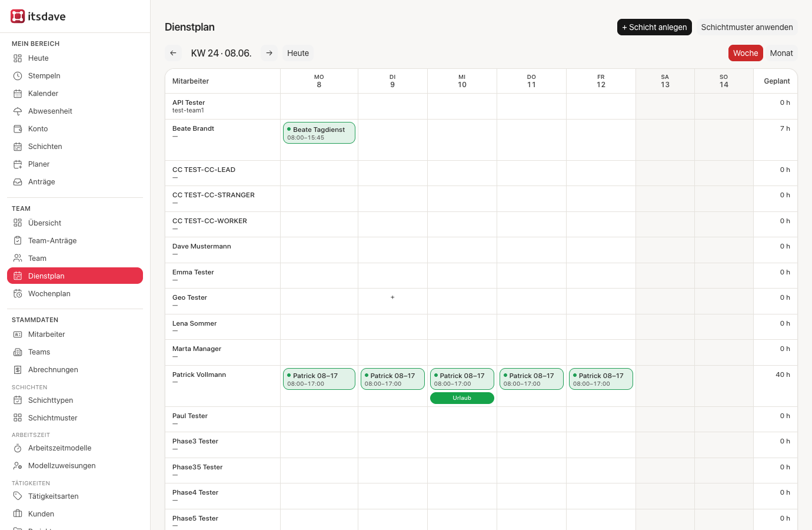Click the Kalender sidebar icon
Viewport: 812px width, 530px height.
18,94
